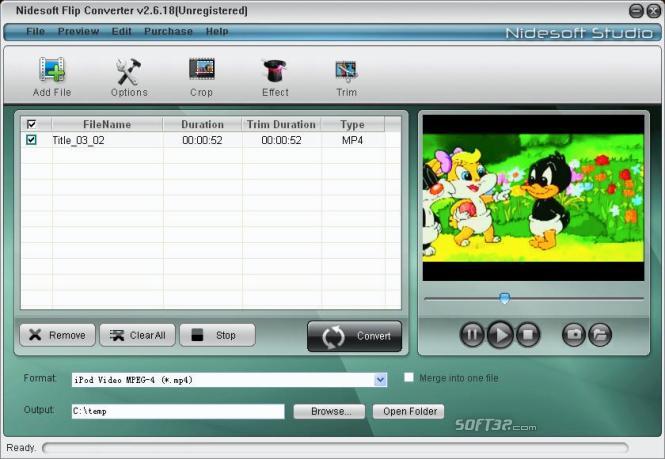The image size is (665, 459).
Task: Uncheck the Title_03_02 file checkbox
Action: click(x=31, y=140)
